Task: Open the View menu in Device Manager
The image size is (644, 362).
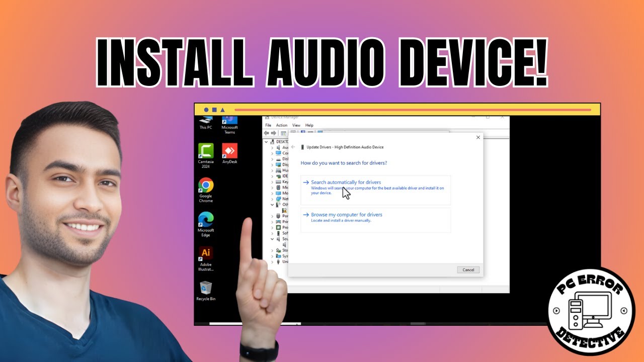Action: point(296,125)
